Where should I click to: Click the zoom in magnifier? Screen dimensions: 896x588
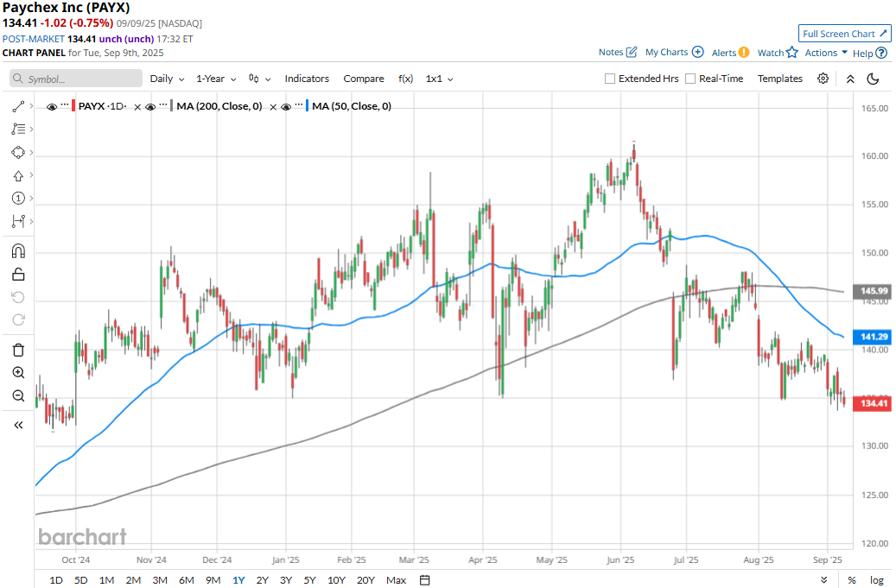click(x=18, y=373)
